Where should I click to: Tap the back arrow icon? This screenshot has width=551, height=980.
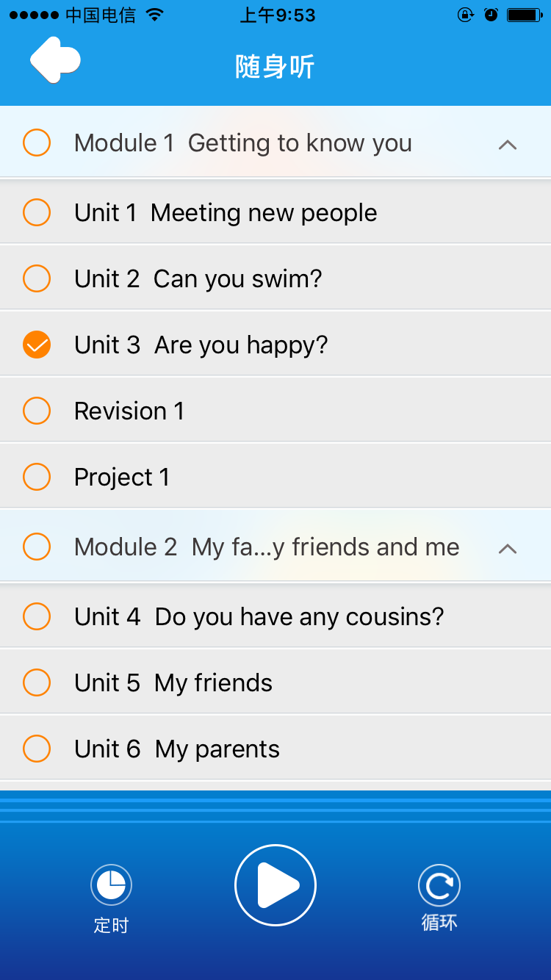[x=55, y=61]
